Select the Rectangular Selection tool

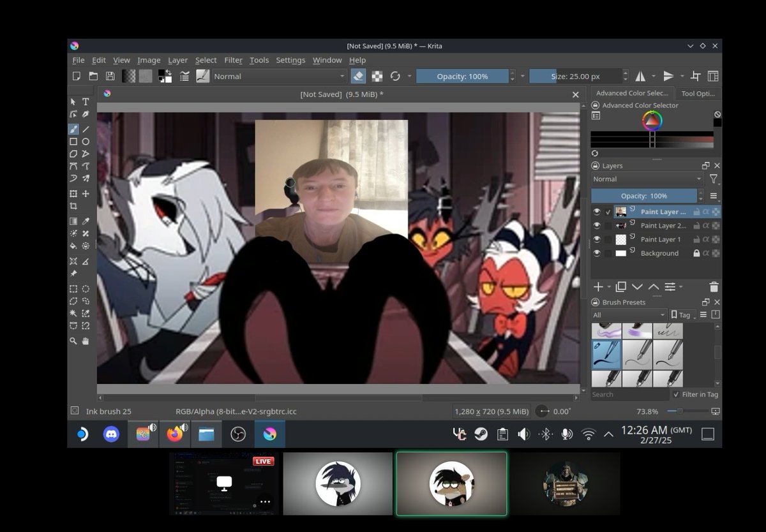pyautogui.click(x=73, y=289)
